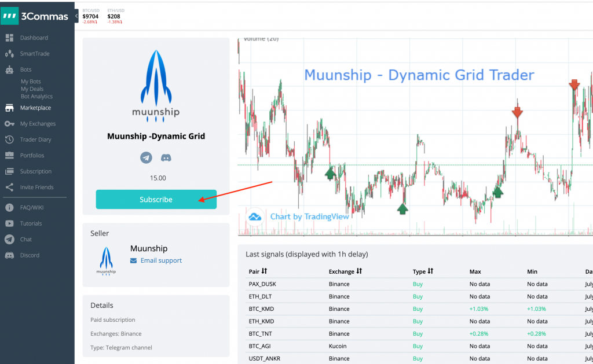Click the Trader Diary clock icon
The height and width of the screenshot is (364, 593).
pyautogui.click(x=9, y=139)
